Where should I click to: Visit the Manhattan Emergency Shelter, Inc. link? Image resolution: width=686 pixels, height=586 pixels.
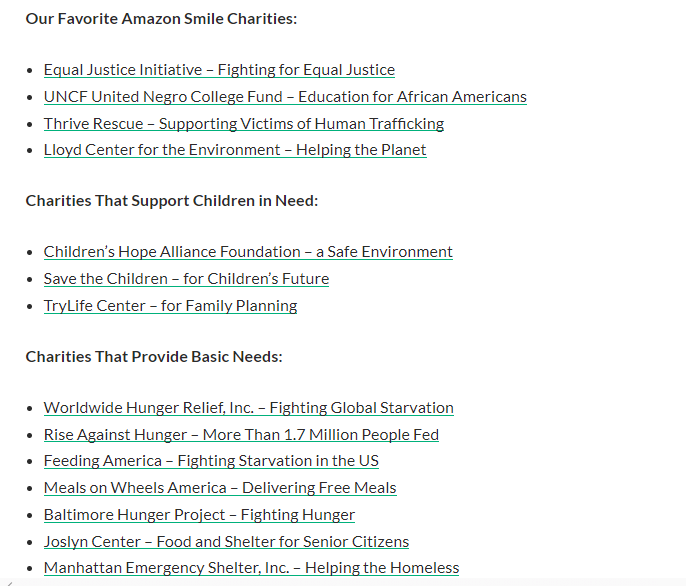(x=251, y=568)
